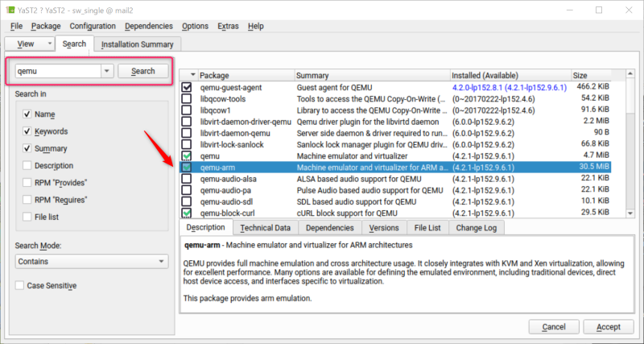Sort by the Size column header

click(x=591, y=75)
